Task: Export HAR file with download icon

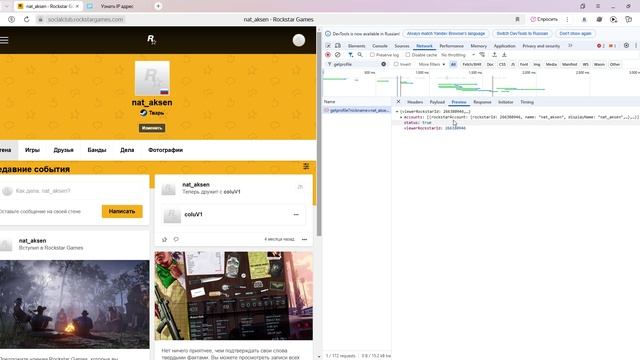Action: [x=504, y=55]
